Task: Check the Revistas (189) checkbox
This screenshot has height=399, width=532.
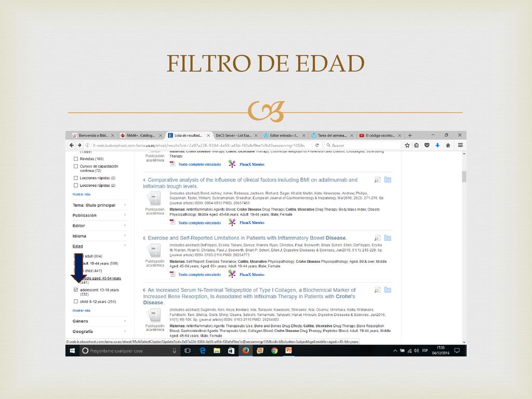Action: point(76,159)
